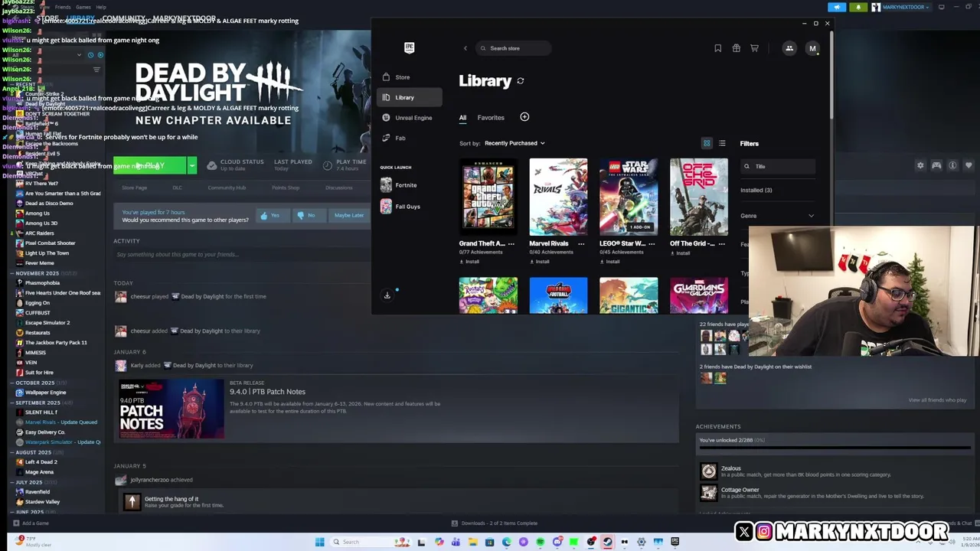Click Add a Game in Steam

(31, 523)
